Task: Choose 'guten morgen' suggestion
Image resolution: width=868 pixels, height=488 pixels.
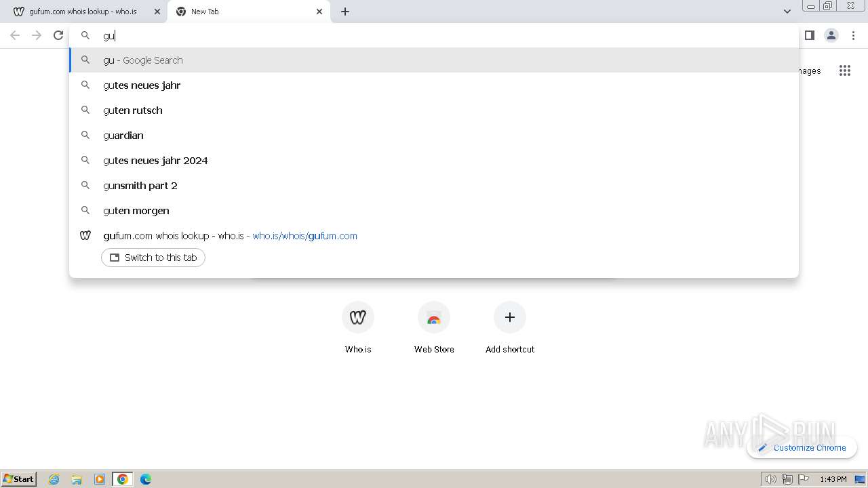Action: click(x=434, y=211)
